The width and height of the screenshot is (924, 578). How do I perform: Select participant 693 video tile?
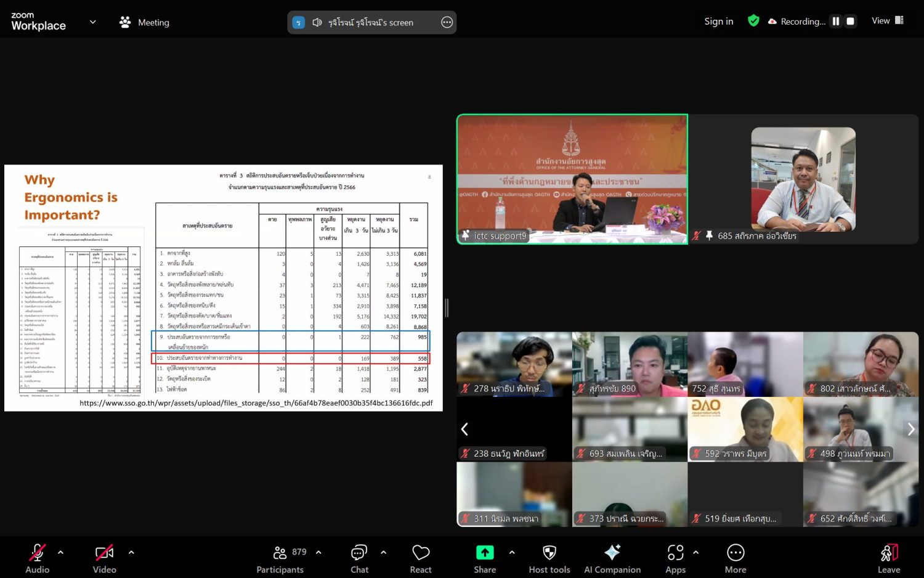630,429
